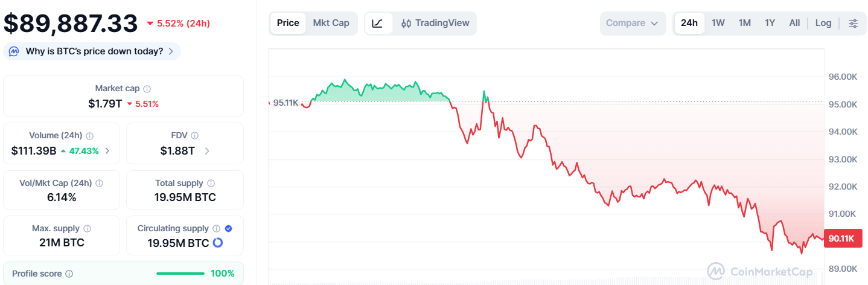Toggle Log scale on chart

coord(823,24)
